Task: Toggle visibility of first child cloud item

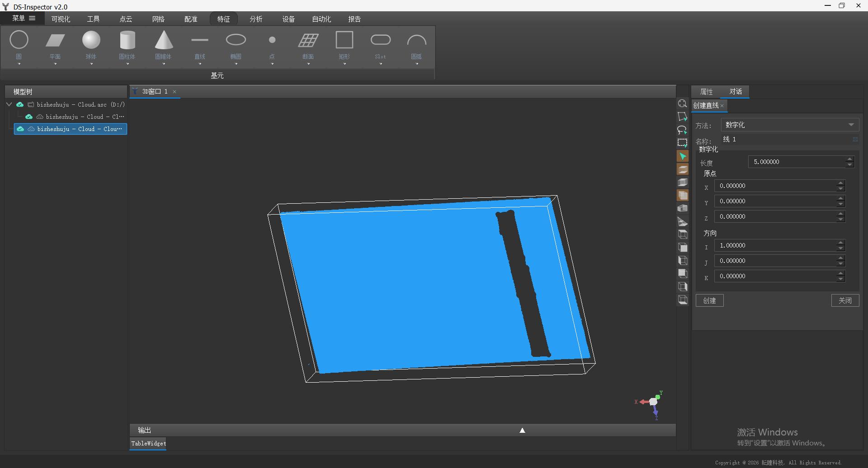Action: click(29, 117)
